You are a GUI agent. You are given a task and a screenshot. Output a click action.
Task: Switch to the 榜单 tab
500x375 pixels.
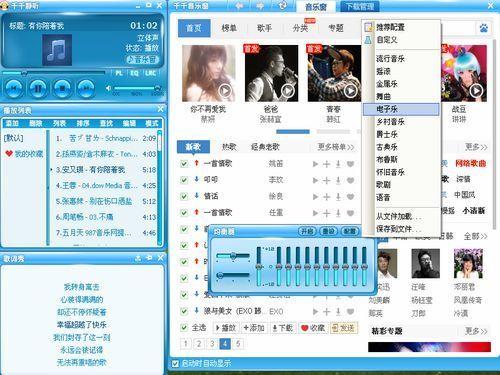click(x=229, y=28)
